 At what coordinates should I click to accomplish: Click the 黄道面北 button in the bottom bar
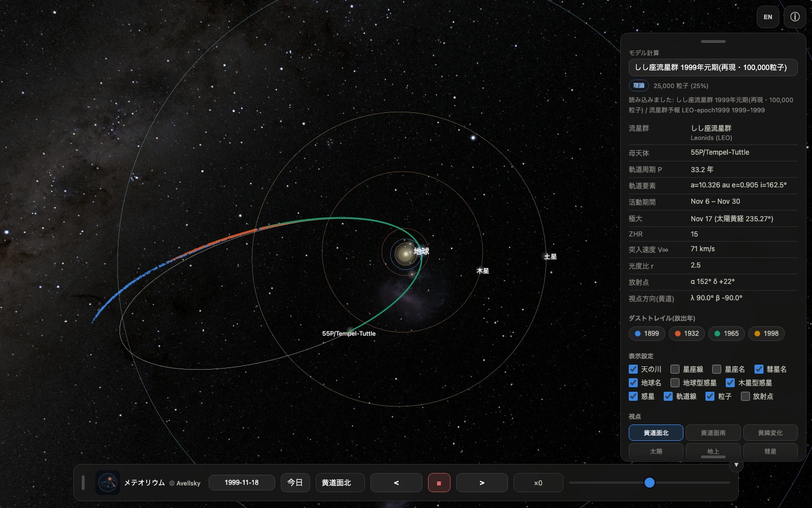(x=339, y=483)
